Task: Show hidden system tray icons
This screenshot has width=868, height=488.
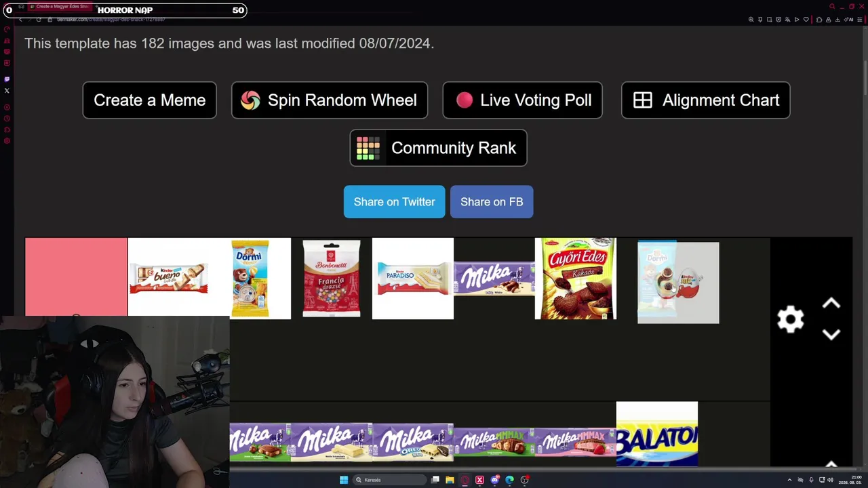Action: pyautogui.click(x=789, y=480)
